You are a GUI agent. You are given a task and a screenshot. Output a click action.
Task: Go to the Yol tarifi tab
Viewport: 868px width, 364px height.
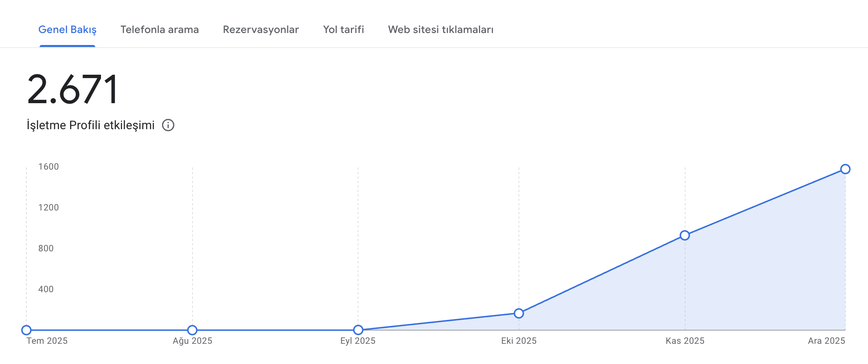(343, 30)
